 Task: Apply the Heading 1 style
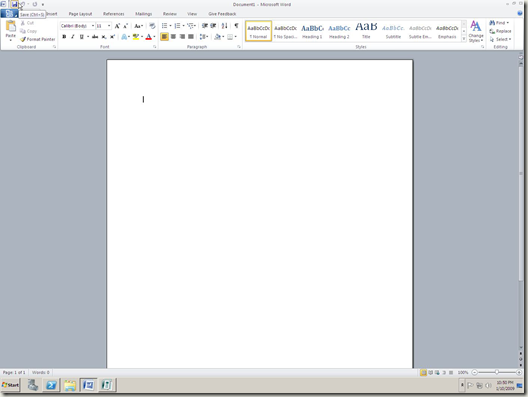point(312,31)
